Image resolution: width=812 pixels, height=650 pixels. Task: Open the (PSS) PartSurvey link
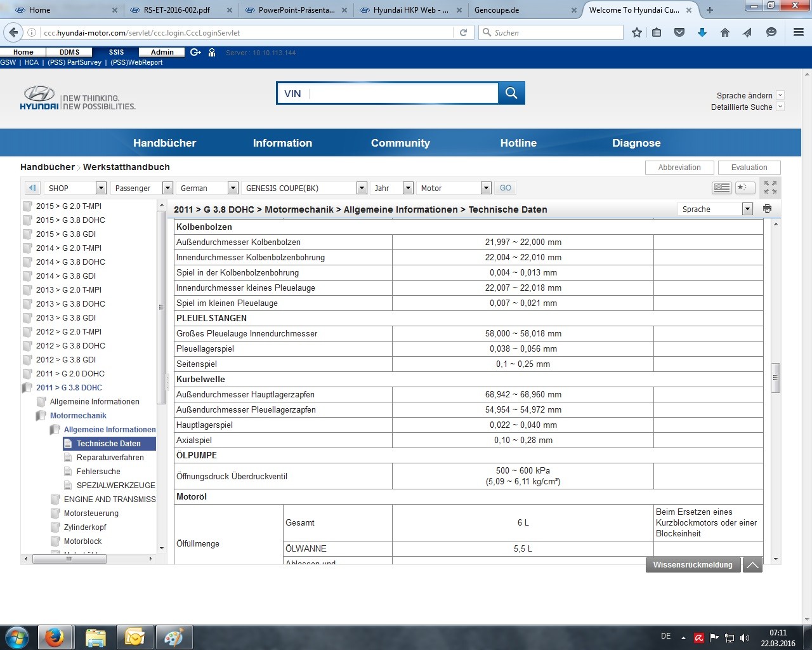pyautogui.click(x=74, y=62)
